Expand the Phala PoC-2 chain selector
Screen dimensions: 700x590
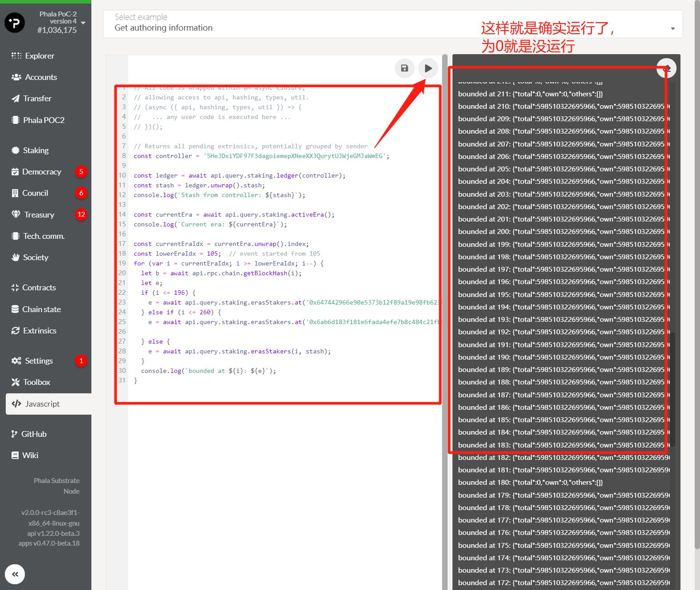coord(83,23)
